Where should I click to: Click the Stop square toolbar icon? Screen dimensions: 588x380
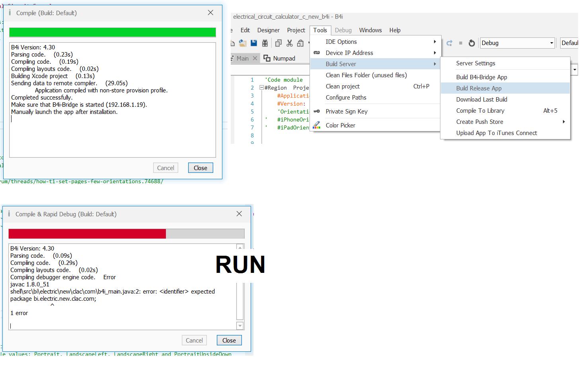(x=461, y=43)
